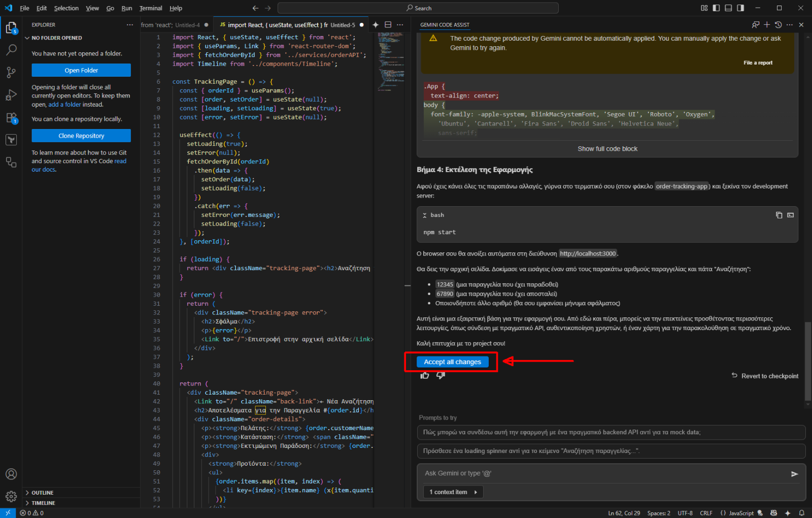This screenshot has width=812, height=518.
Task: Copy the npm start bash snippet
Action: click(779, 215)
